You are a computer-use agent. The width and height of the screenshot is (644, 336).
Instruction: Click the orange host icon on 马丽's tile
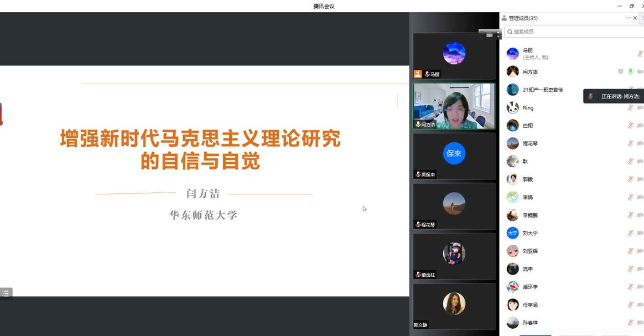[x=418, y=74]
